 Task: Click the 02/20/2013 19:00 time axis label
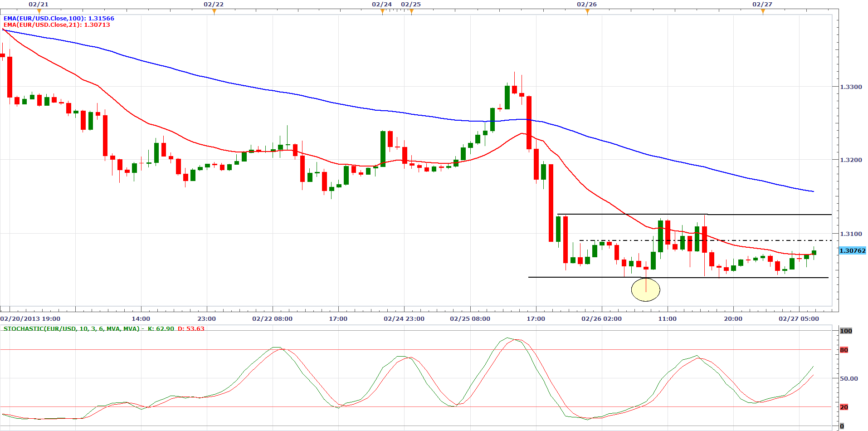point(30,318)
